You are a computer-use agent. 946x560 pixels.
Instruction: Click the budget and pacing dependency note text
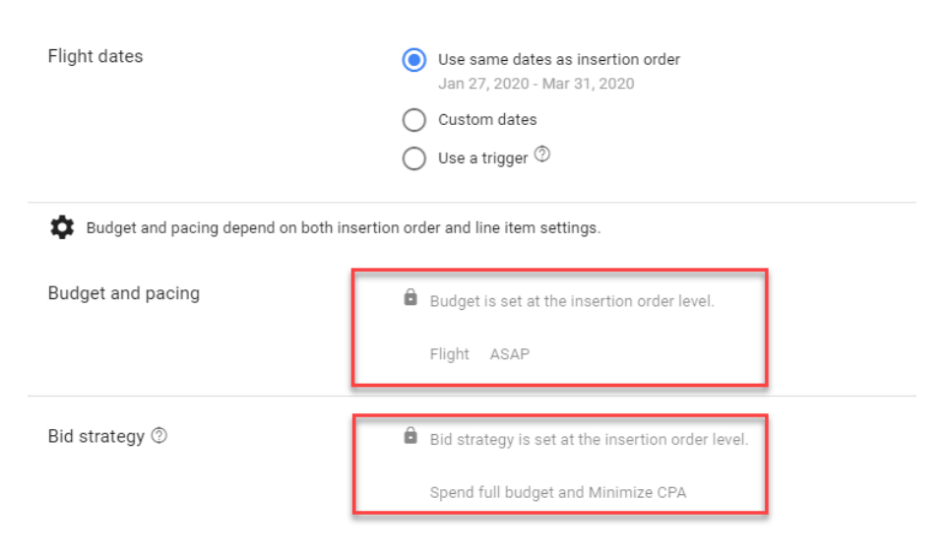point(344,228)
